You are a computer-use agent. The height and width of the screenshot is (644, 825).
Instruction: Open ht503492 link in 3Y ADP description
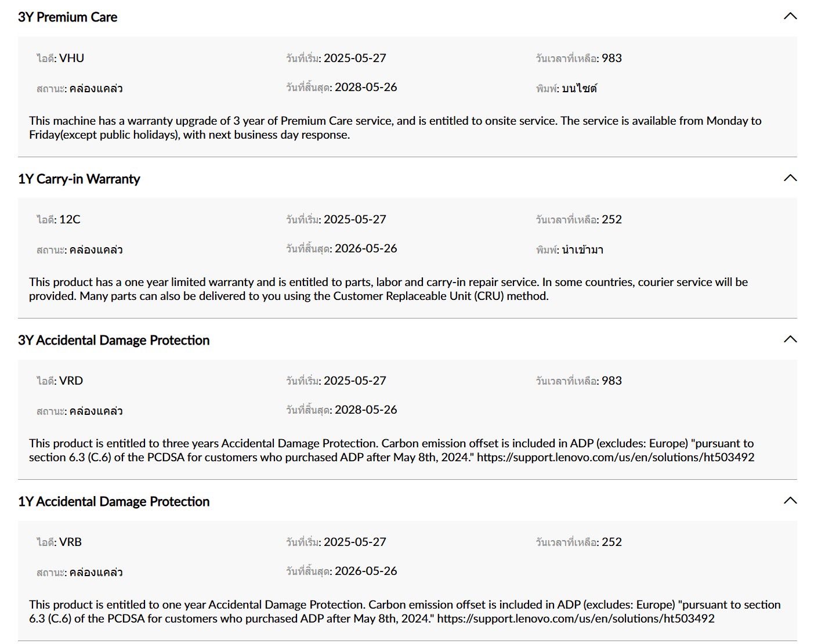[616, 457]
